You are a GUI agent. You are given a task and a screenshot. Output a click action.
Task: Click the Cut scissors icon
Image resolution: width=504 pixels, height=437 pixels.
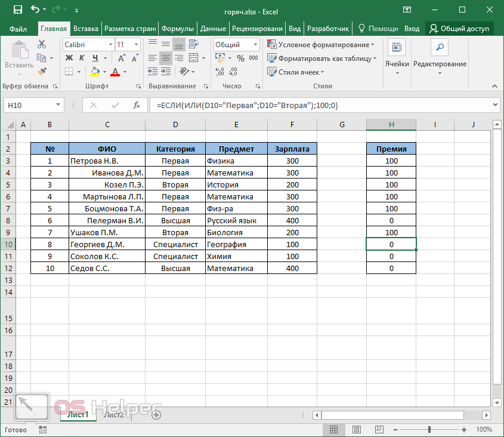coord(42,44)
